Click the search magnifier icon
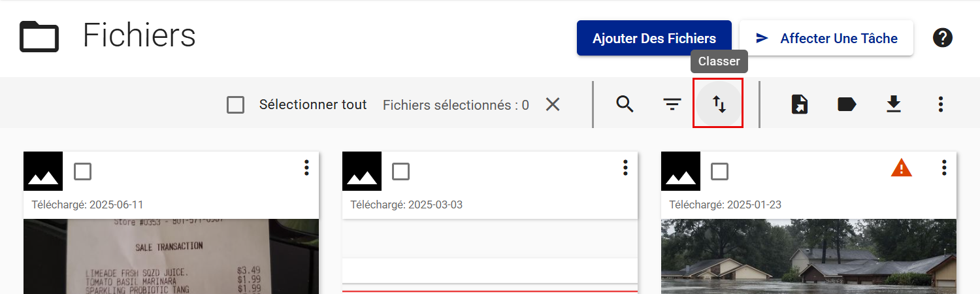Image resolution: width=980 pixels, height=294 pixels. [625, 104]
